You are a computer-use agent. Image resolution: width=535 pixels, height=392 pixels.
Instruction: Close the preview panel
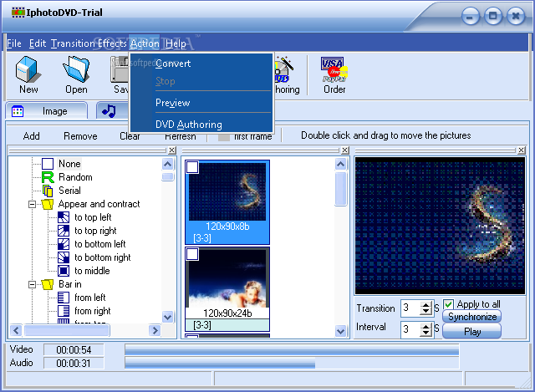point(522,150)
